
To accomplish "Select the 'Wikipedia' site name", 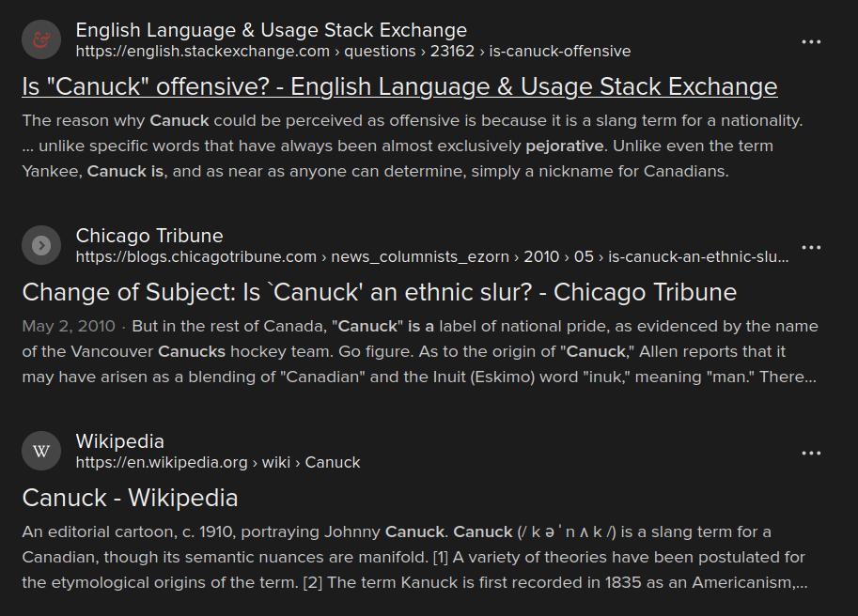I will pos(120,441).
